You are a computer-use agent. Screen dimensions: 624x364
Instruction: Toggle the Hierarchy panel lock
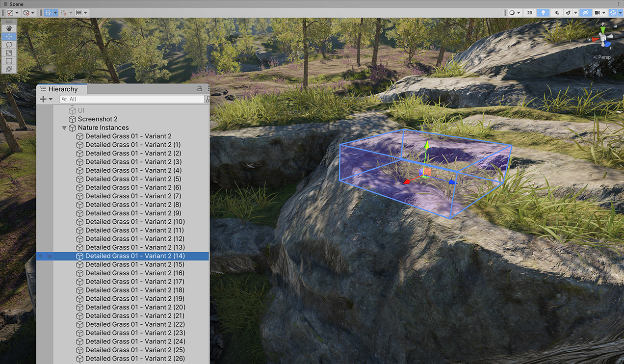pyautogui.click(x=199, y=89)
